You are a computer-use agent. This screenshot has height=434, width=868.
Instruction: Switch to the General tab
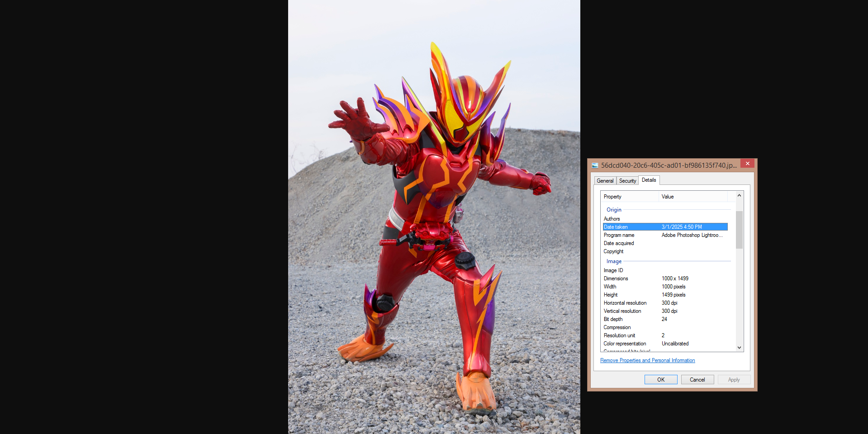click(x=605, y=181)
